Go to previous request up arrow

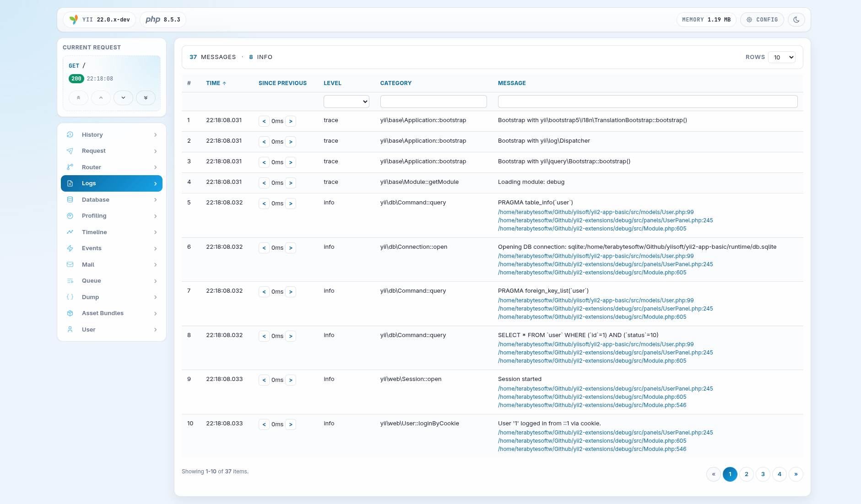tap(101, 98)
